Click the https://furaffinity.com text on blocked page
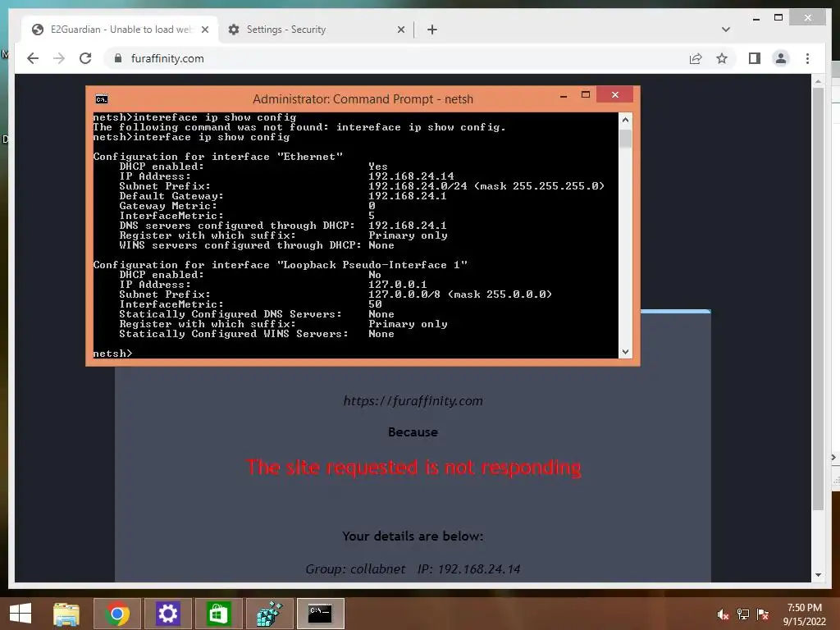The width and height of the screenshot is (840, 630). pyautogui.click(x=413, y=400)
